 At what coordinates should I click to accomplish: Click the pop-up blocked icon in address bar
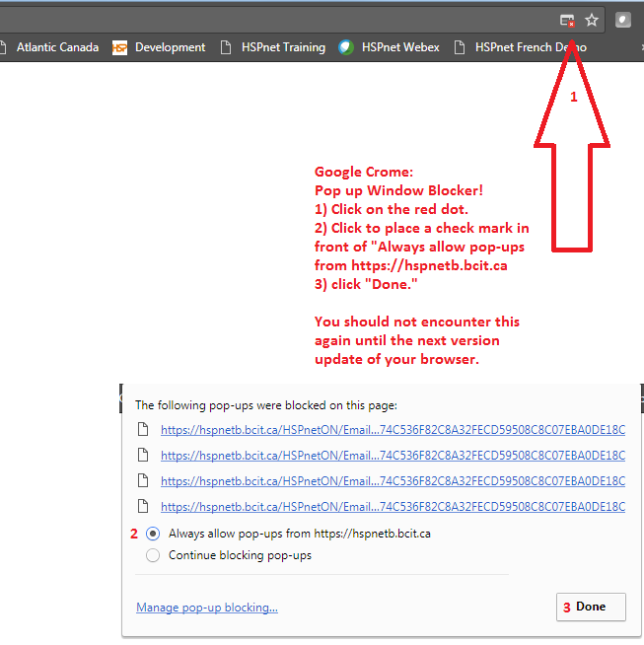567,20
